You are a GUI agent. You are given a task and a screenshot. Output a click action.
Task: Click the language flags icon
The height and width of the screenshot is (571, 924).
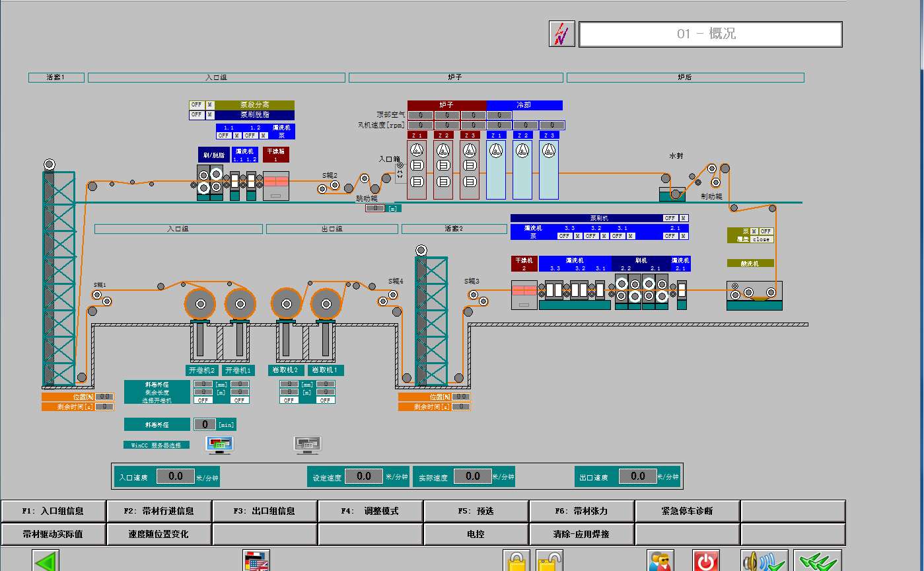point(256,562)
